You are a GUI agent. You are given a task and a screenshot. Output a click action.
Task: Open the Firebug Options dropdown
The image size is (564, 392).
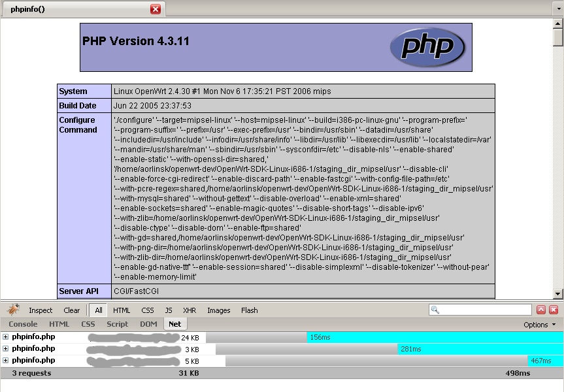point(539,324)
